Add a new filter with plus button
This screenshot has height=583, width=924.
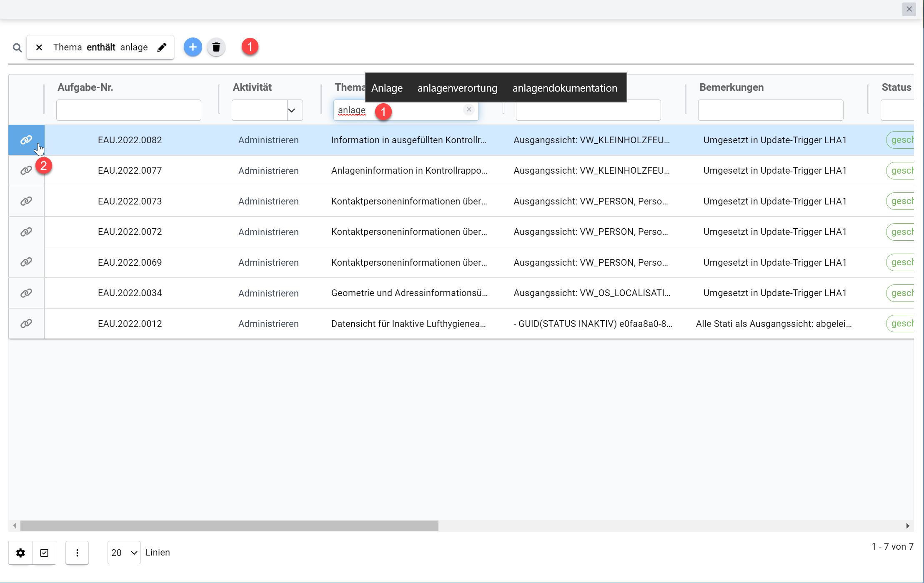coord(193,47)
